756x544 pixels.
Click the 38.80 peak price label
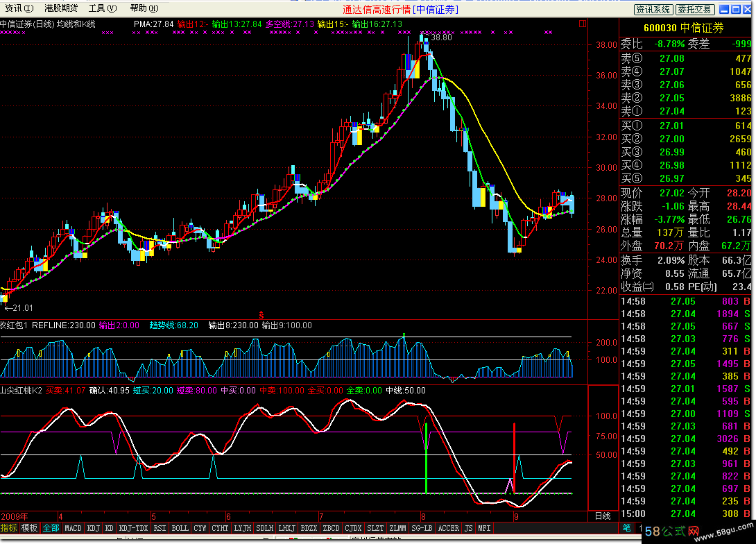pyautogui.click(x=442, y=37)
